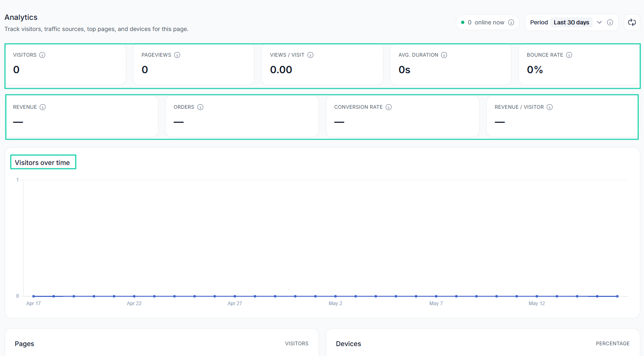
Task: Click the info icon in the Period selector
Action: pyautogui.click(x=610, y=22)
